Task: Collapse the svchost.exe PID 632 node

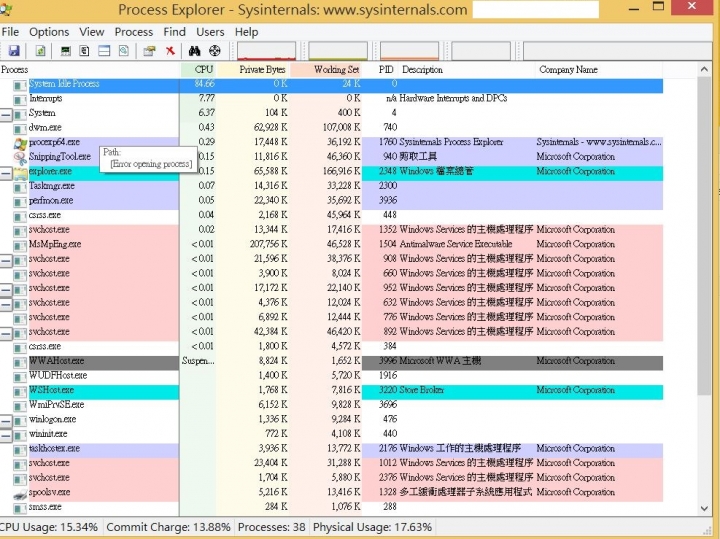Action: tap(6, 304)
